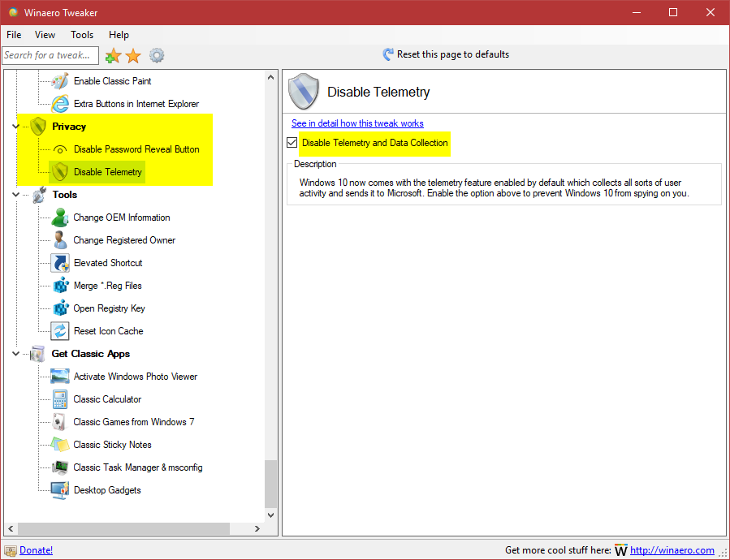Collapse the Get Classic Apps category
Viewport: 730px width, 560px height.
tap(15, 353)
